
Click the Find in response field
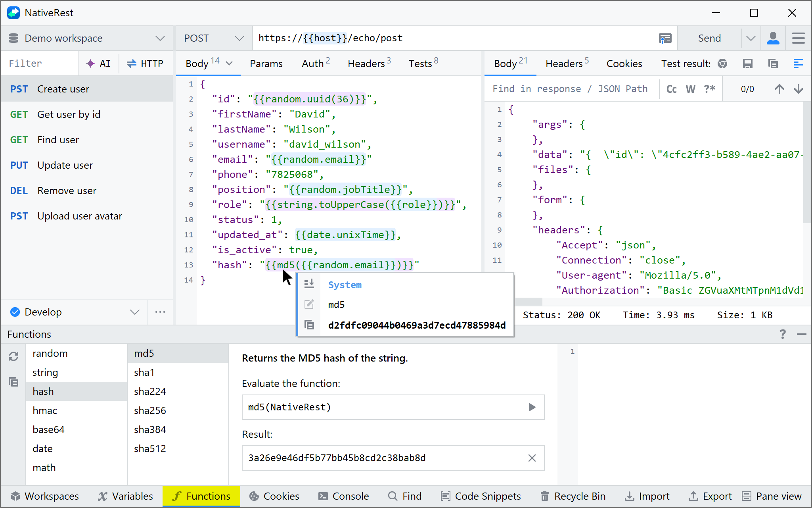tap(570, 89)
